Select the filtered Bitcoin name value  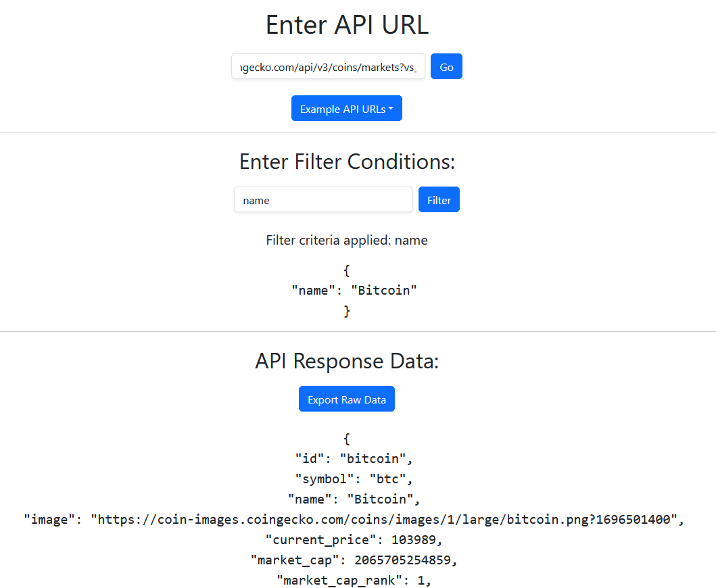click(x=384, y=290)
